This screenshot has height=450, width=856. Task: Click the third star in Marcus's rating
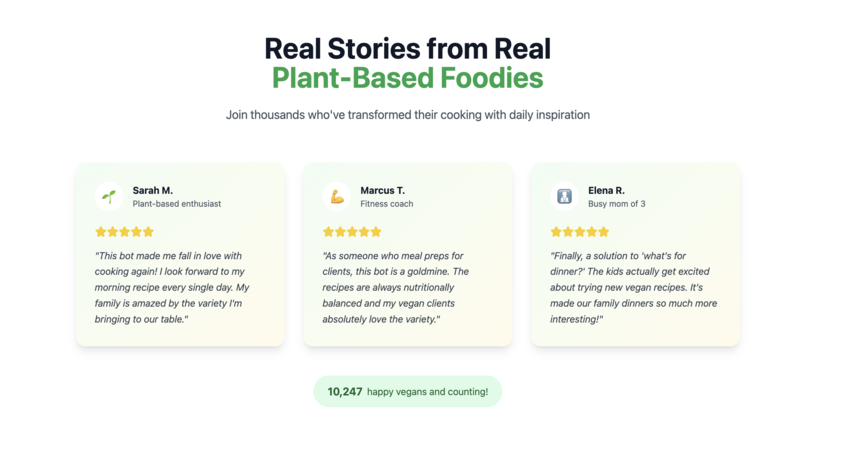[x=352, y=232]
